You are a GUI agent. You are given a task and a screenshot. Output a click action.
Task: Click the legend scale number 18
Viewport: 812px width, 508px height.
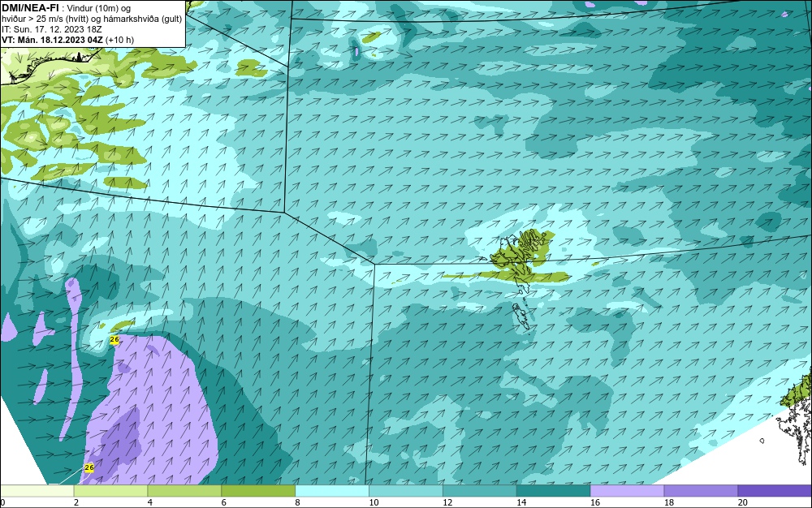point(669,502)
